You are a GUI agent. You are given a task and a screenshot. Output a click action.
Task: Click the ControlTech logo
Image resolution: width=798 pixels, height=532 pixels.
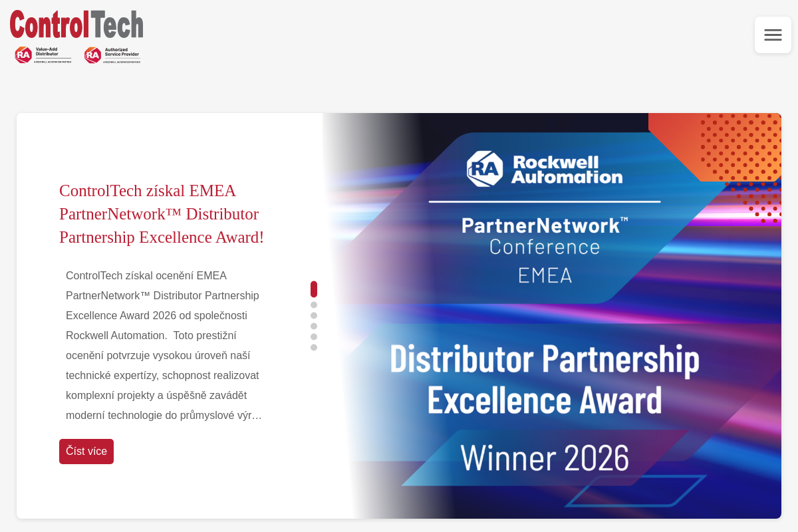point(76,25)
